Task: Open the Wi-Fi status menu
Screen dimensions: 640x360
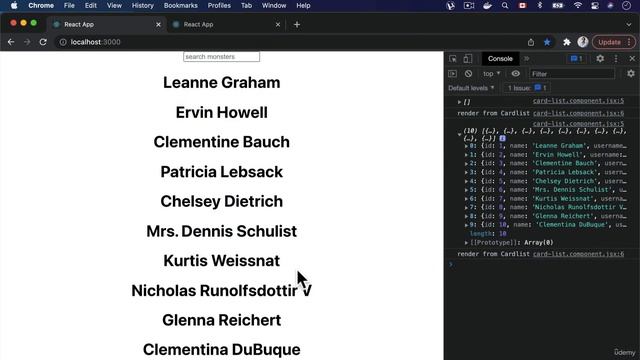Action: (578, 6)
